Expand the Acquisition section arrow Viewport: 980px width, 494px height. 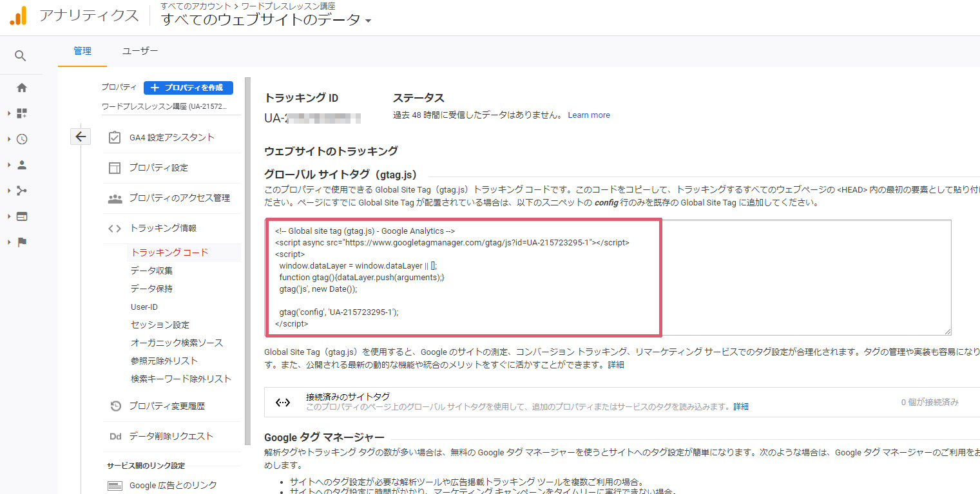click(x=9, y=191)
